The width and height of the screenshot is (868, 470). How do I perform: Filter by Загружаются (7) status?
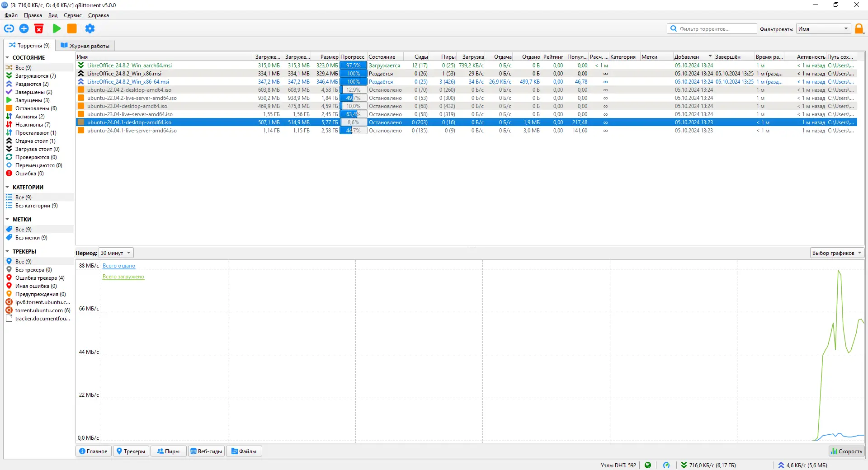coord(39,76)
